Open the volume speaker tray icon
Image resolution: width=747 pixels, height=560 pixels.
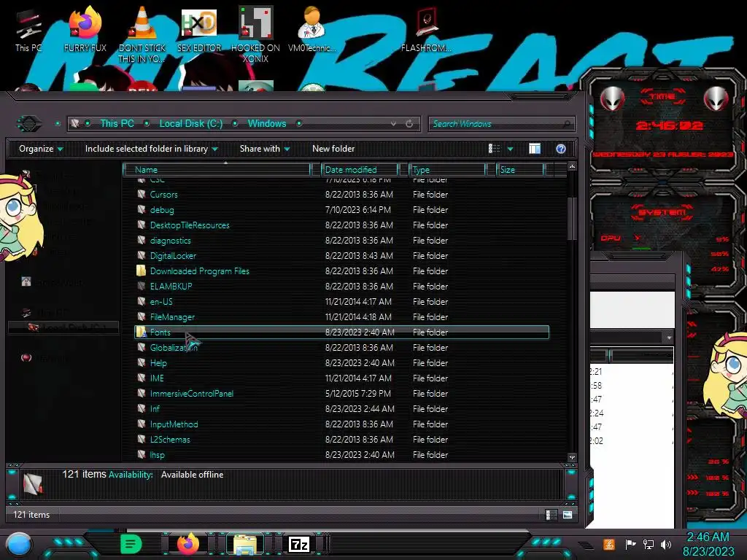pos(666,544)
